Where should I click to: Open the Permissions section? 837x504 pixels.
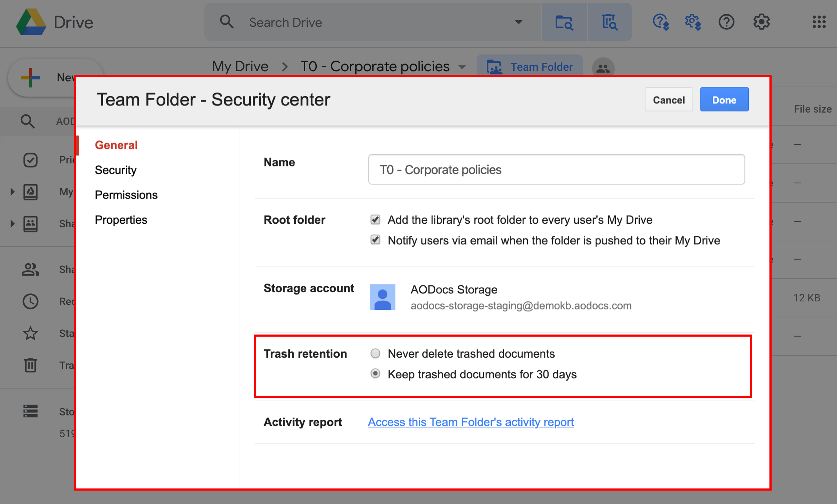[x=126, y=195]
